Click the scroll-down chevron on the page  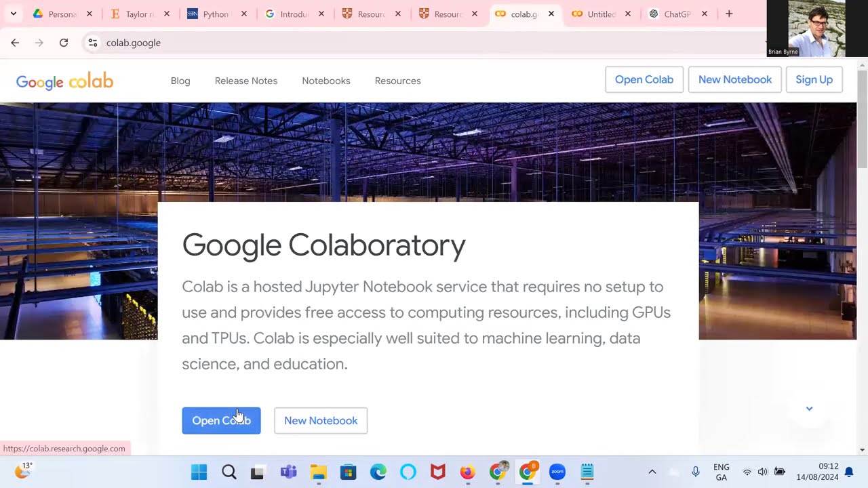[x=809, y=409]
